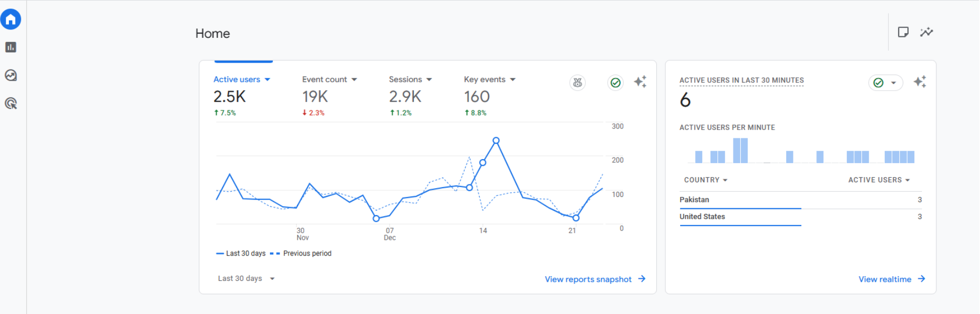The height and width of the screenshot is (314, 980).
Task: Click the green checkmark on users card
Action: pos(615,82)
